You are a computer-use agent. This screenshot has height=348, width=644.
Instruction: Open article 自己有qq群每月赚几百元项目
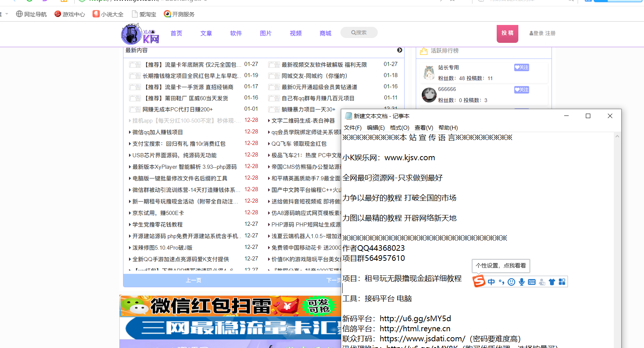click(318, 98)
